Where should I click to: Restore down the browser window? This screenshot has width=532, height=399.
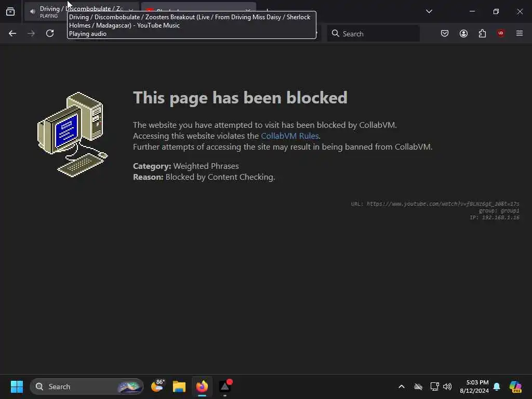496,11
